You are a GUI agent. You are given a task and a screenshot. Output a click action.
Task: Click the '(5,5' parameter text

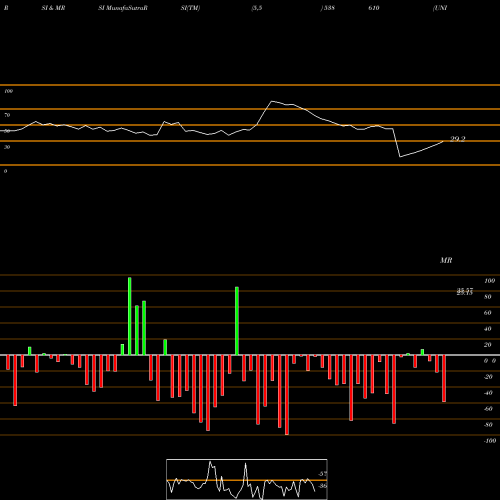point(257,8)
